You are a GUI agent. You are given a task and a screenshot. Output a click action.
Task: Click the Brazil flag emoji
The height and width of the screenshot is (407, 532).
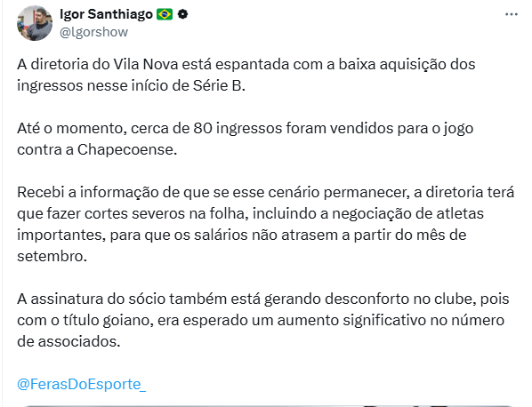[165, 14]
